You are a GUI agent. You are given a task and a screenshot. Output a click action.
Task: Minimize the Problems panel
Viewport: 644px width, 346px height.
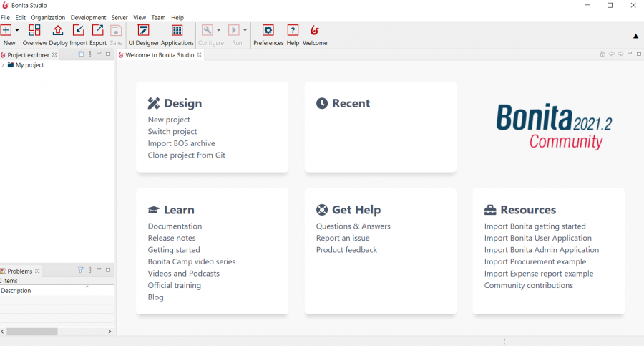[99, 269]
